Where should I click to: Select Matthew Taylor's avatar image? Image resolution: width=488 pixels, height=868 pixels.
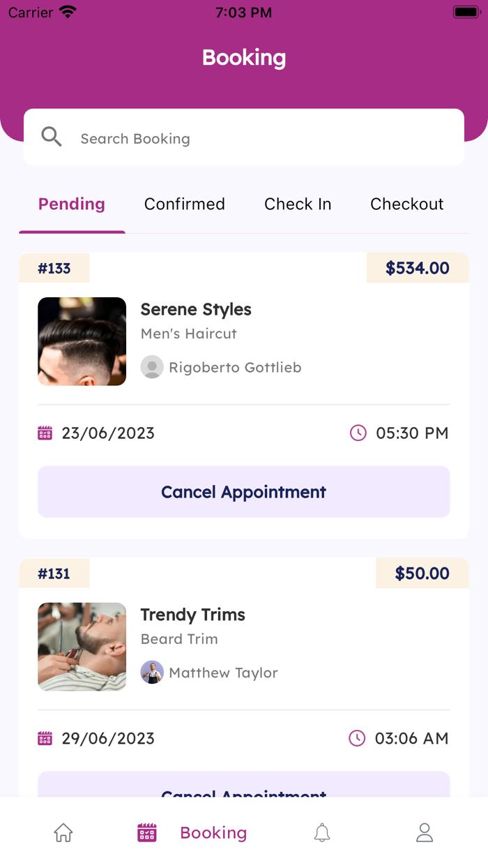[152, 673]
